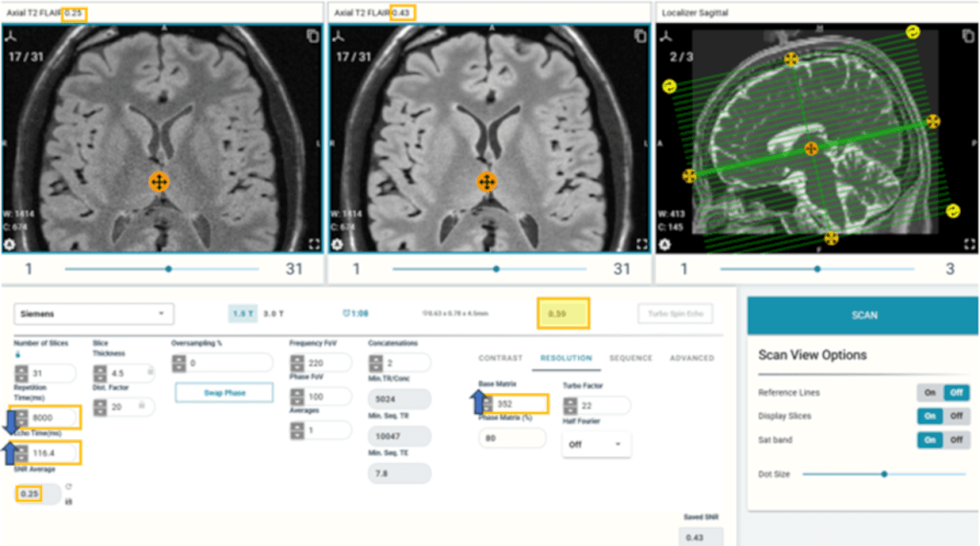The width and height of the screenshot is (980, 546).
Task: Switch Display Slices to Off
Action: click(x=957, y=416)
